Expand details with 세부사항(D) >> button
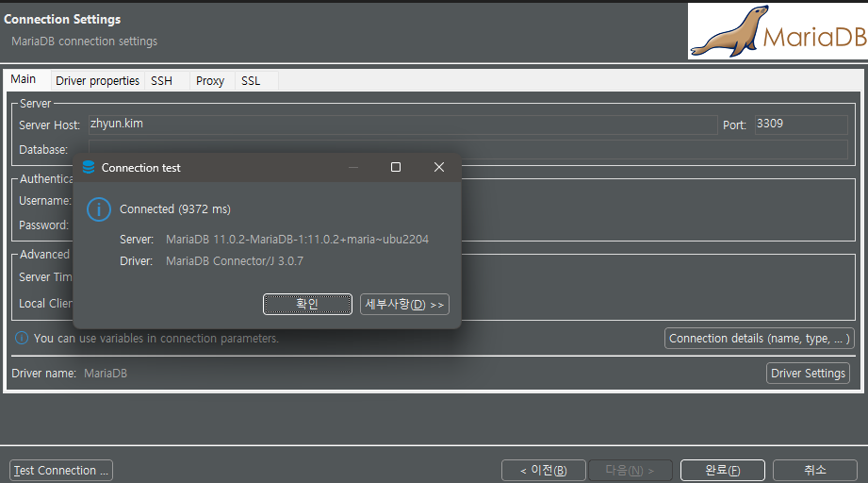This screenshot has width=868, height=483. (x=404, y=304)
